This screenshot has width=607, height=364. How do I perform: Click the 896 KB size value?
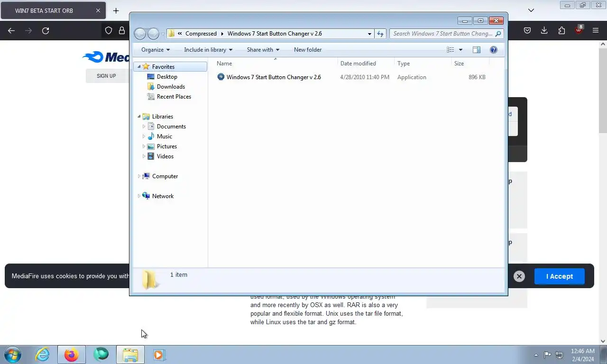tap(477, 77)
